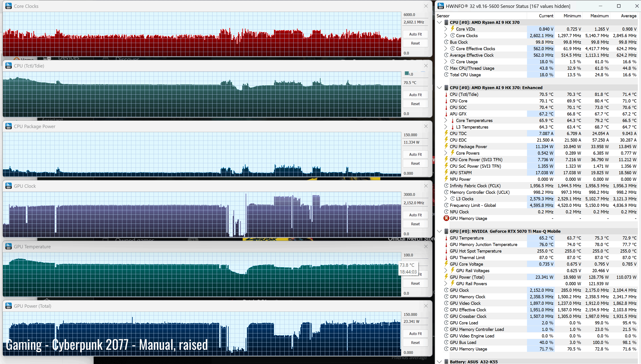Click Auto Fit in CPU (Tctl/Tdie) graph
The width and height of the screenshot is (641, 364).
coord(415,95)
